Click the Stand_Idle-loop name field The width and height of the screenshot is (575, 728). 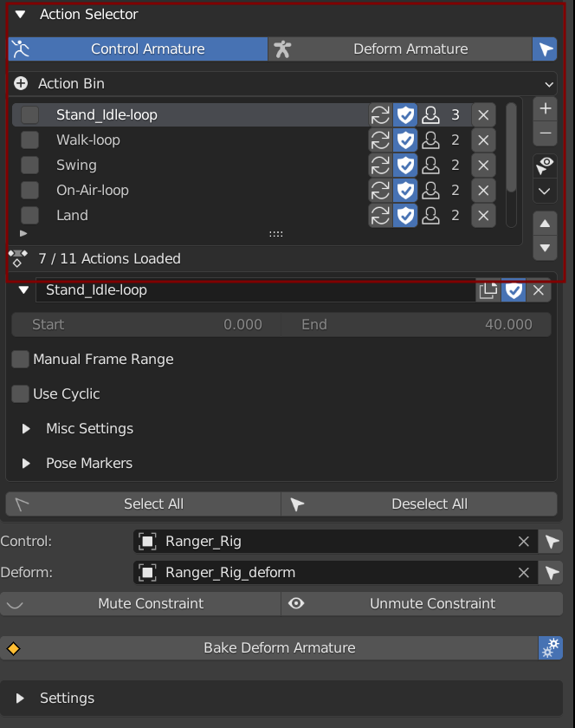pos(255,290)
